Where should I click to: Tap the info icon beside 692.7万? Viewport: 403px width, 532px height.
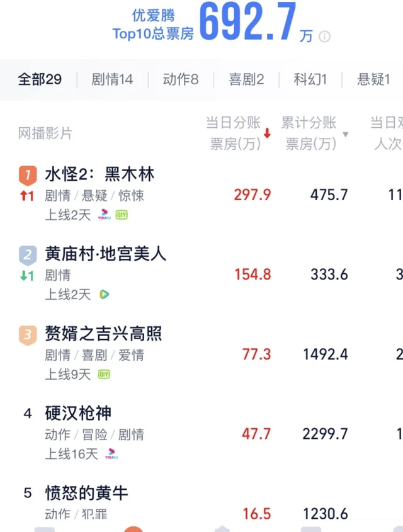[325, 37]
